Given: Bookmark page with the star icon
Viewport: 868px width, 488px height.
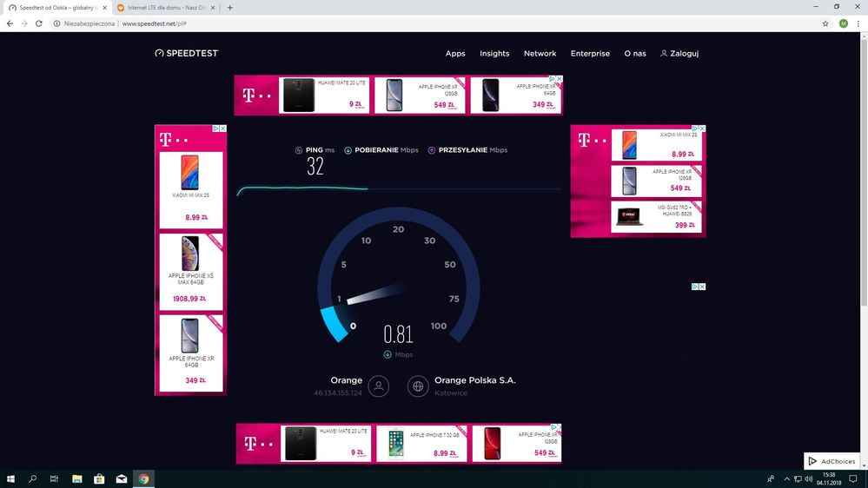Looking at the screenshot, I should 825,23.
